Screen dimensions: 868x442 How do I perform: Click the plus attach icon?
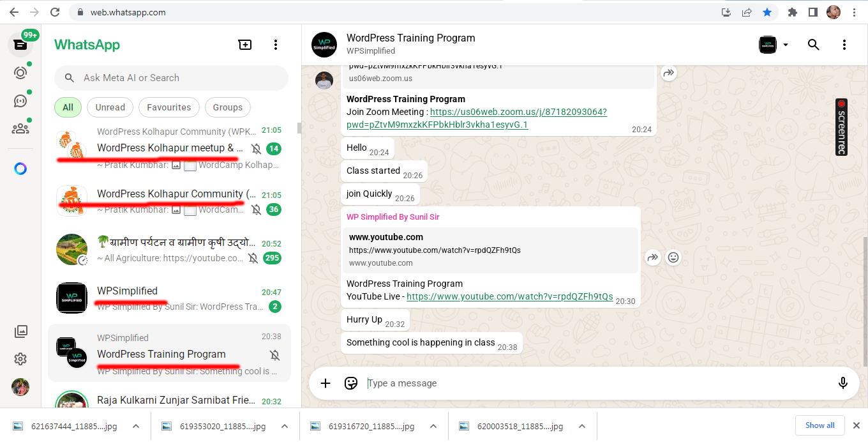(325, 383)
